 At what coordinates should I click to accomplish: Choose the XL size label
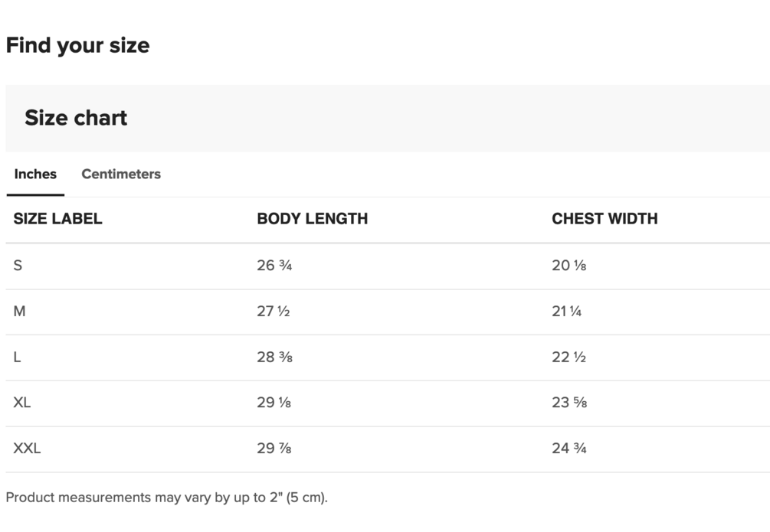(21, 403)
